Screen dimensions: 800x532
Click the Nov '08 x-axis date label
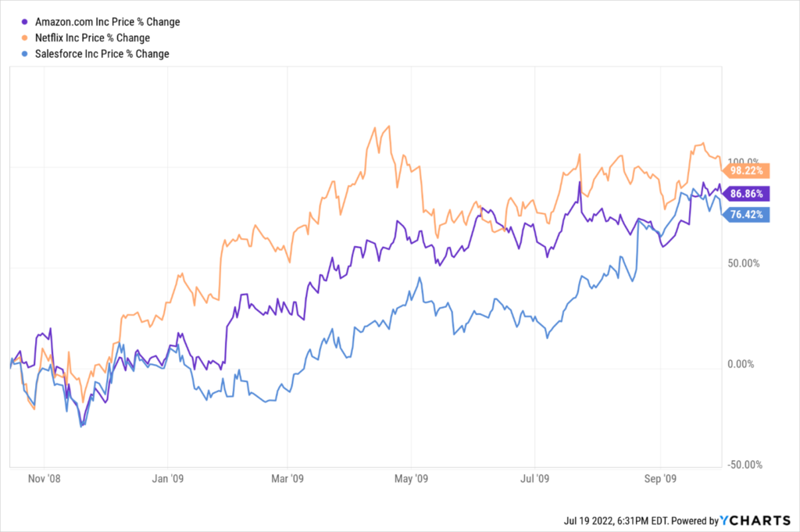coord(44,477)
